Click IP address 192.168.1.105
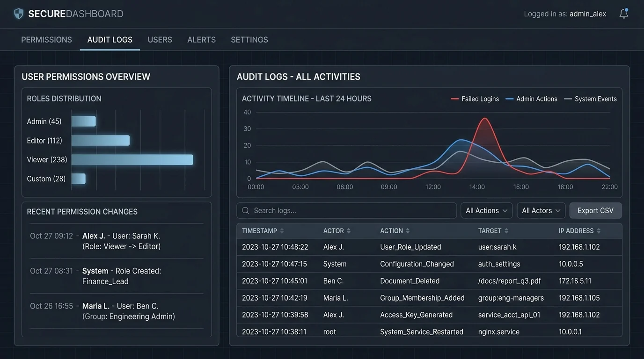This screenshot has height=359, width=644. [579, 298]
